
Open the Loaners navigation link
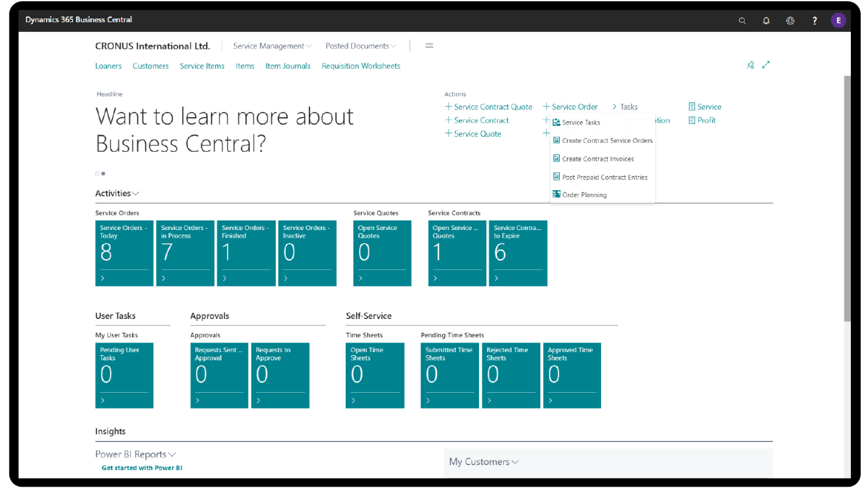pyautogui.click(x=109, y=66)
